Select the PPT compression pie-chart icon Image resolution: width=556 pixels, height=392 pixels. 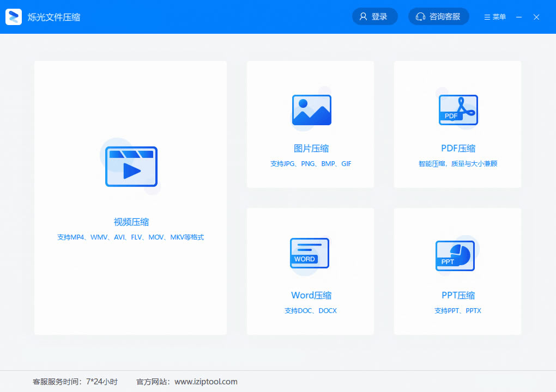click(x=455, y=255)
